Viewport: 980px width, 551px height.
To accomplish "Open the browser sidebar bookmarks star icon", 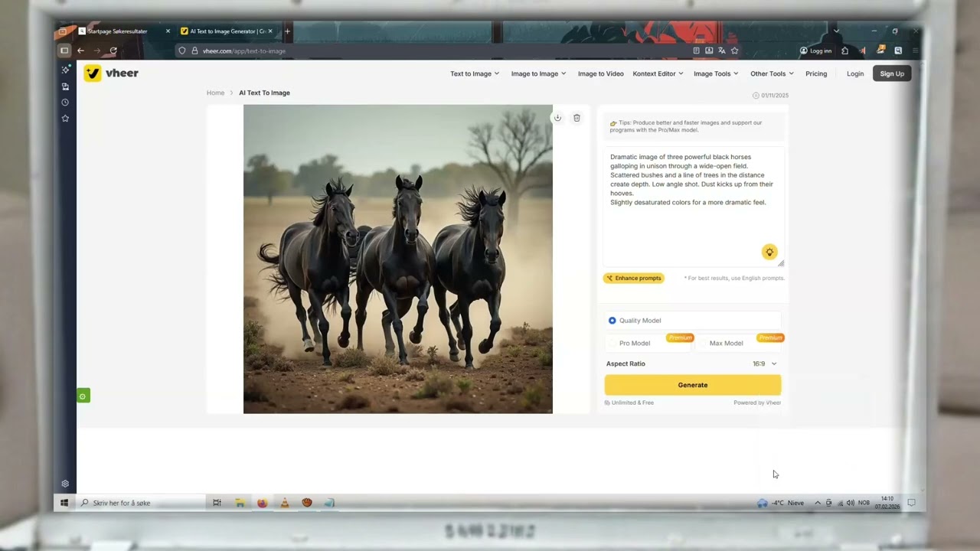I will (x=65, y=119).
